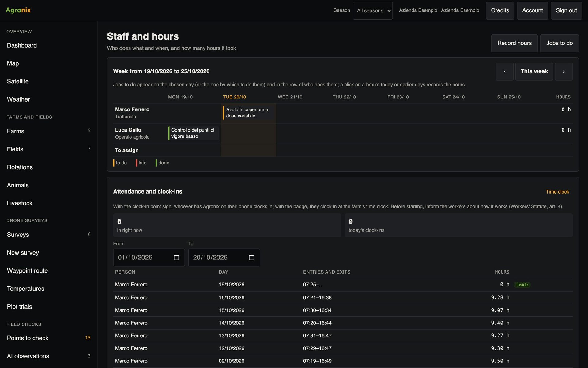This screenshot has height=368, width=588.
Task: Go to Farms section
Action: (49, 131)
